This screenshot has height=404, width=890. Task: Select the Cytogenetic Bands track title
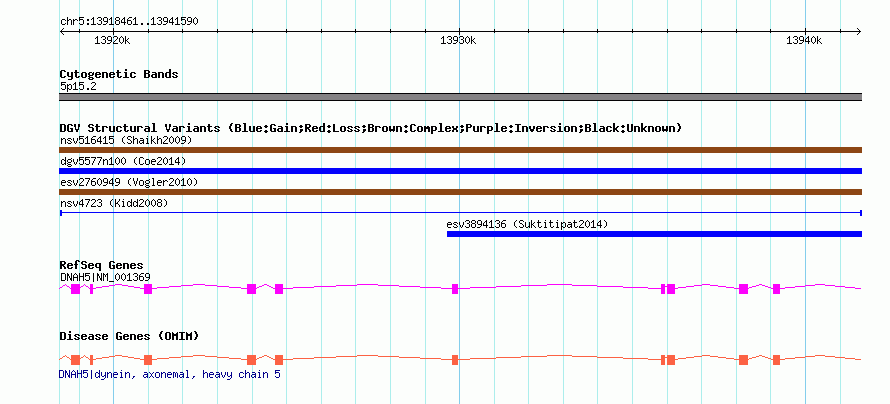pyautogui.click(x=119, y=74)
